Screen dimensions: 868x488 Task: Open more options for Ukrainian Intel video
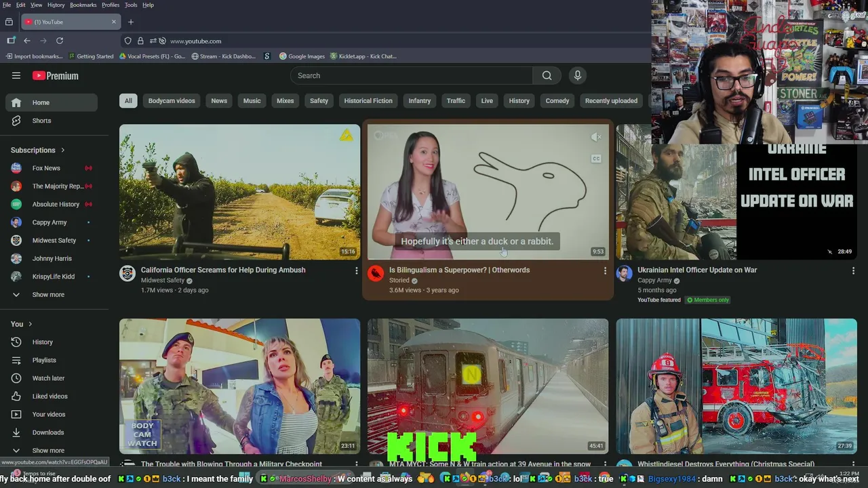click(x=853, y=270)
